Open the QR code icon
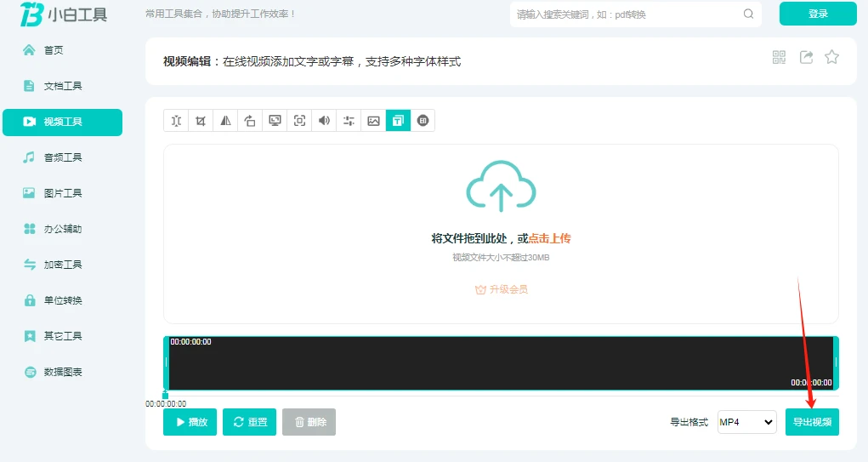Viewport: 868px width, 462px height. [779, 57]
